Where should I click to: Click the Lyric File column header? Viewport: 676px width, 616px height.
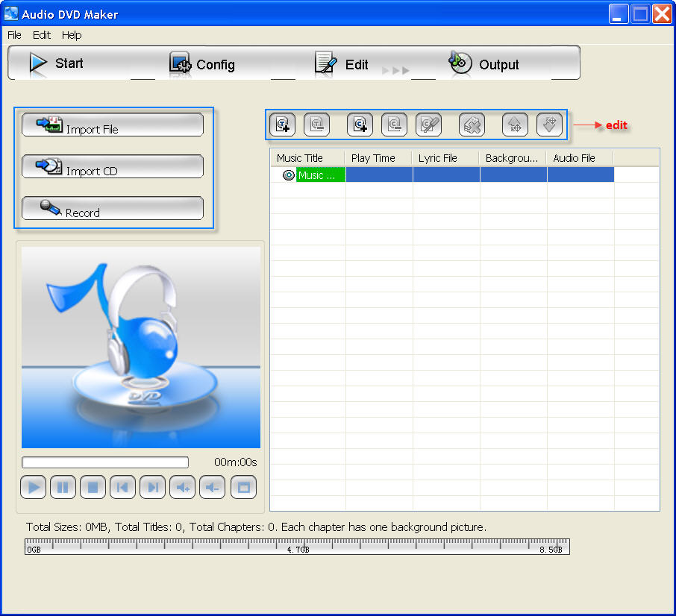(x=445, y=158)
